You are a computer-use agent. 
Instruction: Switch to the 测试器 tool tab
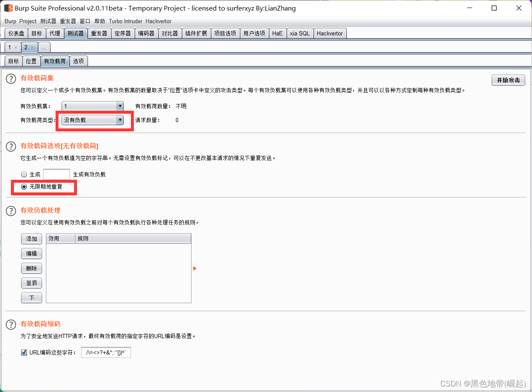tap(76, 33)
